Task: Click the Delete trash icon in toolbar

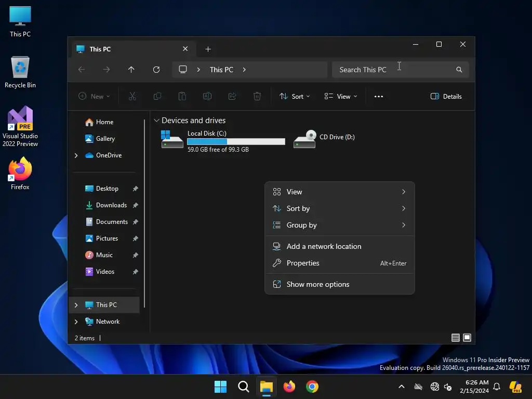Action: coord(257,96)
